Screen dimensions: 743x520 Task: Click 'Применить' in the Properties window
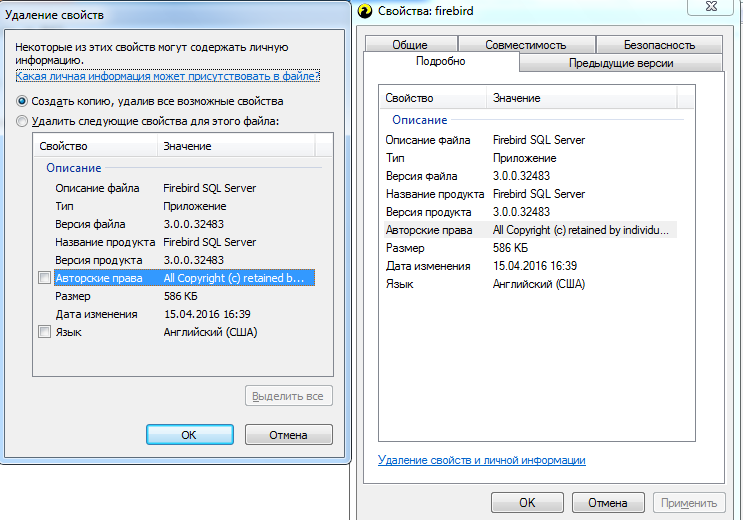689,502
